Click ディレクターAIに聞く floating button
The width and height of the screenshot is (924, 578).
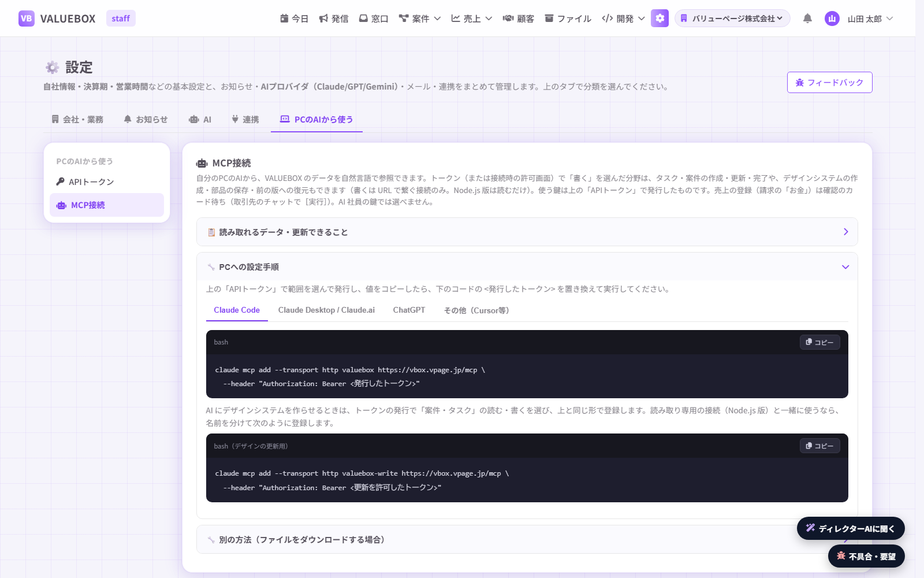coord(851,528)
